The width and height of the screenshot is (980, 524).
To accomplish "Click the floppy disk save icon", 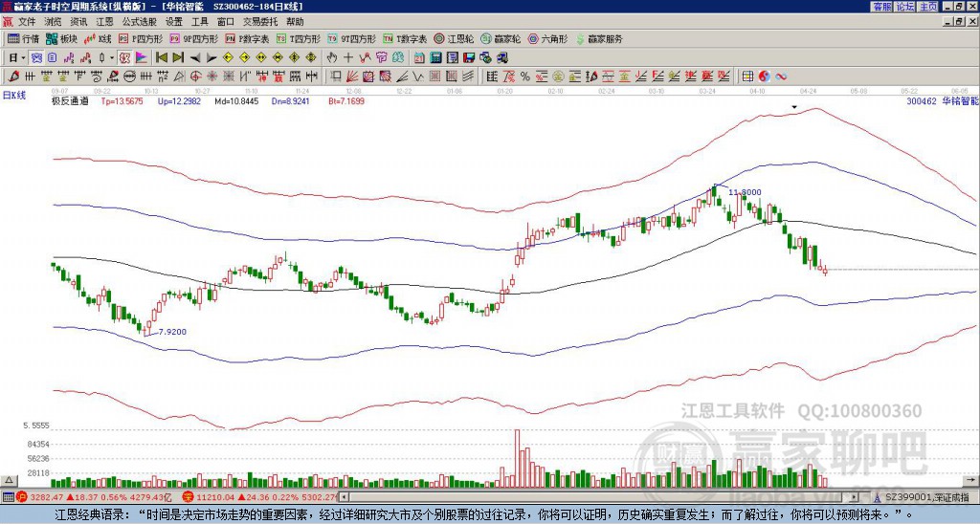I will click(469, 58).
